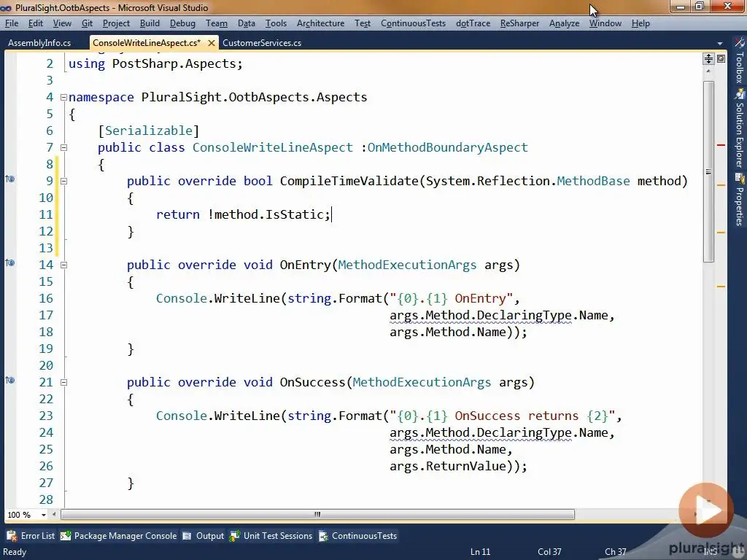Open the Team menu
This screenshot has height=560, width=747.
(216, 23)
